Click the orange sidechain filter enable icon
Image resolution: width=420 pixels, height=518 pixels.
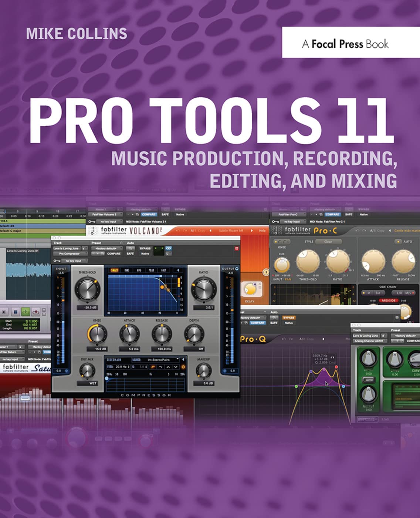pos(183,367)
